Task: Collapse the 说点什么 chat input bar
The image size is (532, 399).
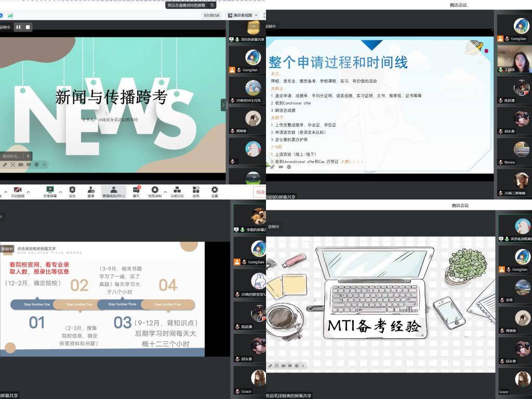Action: (29, 156)
